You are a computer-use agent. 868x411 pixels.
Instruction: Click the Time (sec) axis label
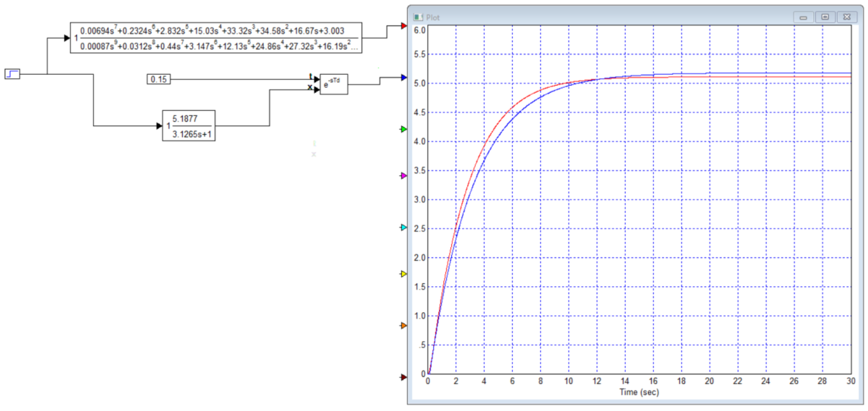coord(639,392)
